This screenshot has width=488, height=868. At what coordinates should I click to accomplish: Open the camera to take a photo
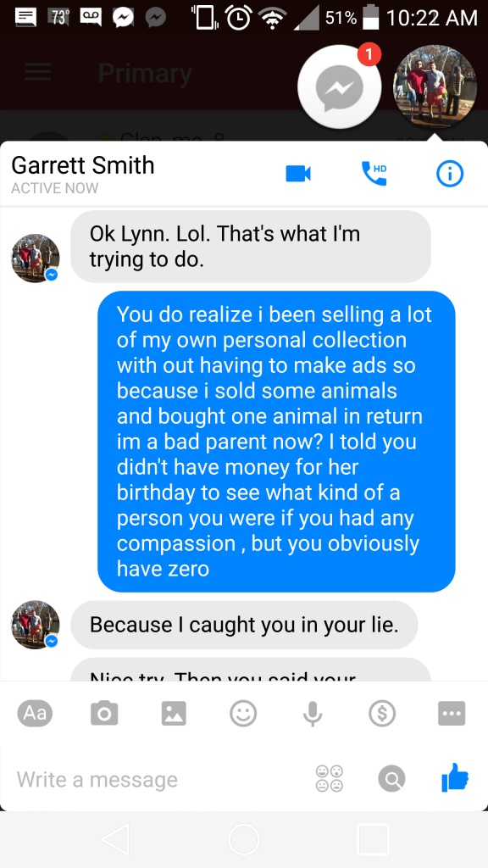click(x=104, y=714)
